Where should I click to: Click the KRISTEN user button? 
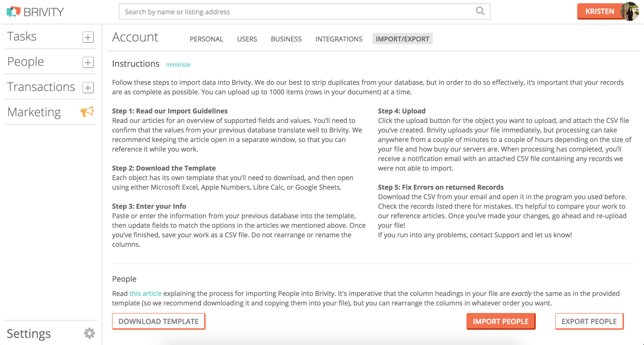[x=600, y=11]
